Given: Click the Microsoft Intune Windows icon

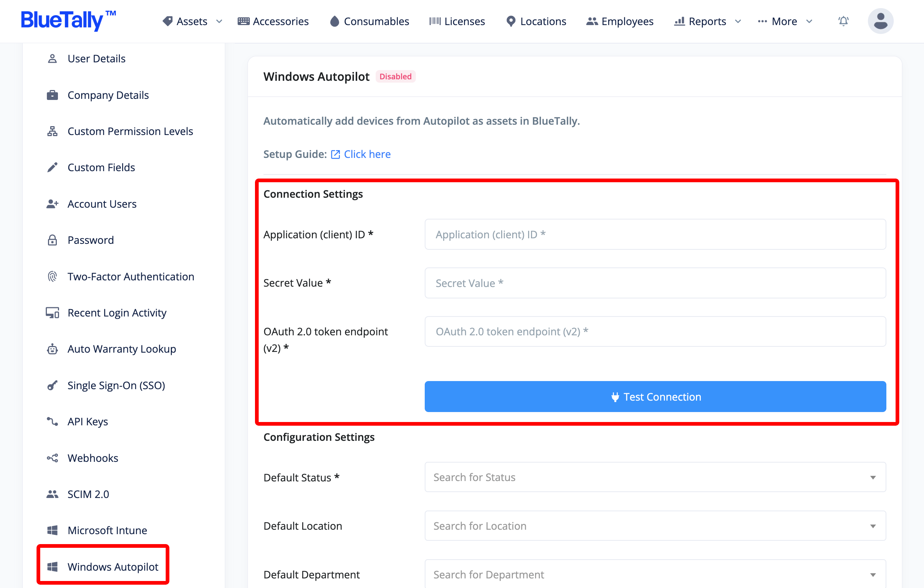Looking at the screenshot, I should point(52,530).
